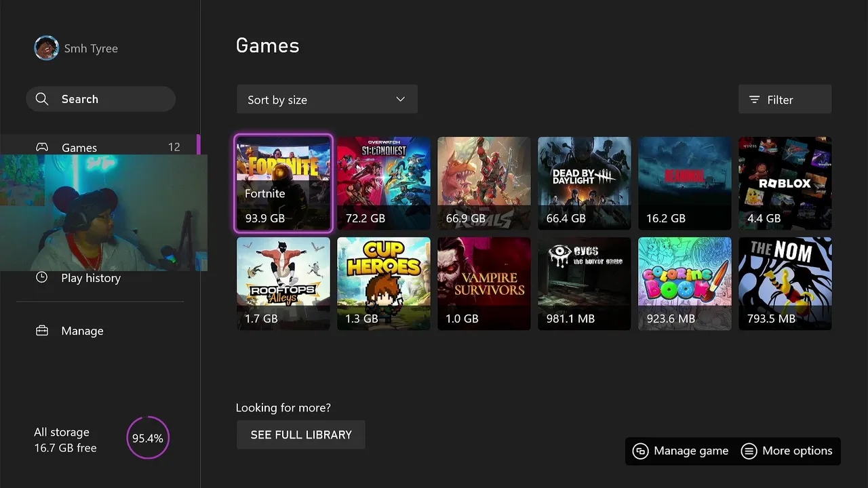Select the Vampire Survivors tile

pyautogui.click(x=484, y=283)
